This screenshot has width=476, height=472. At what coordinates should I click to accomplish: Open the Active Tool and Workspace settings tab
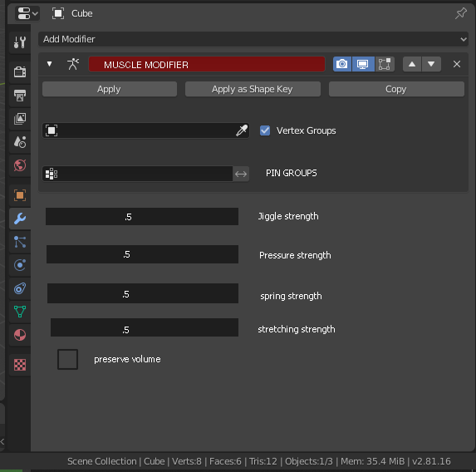pyautogui.click(x=20, y=42)
